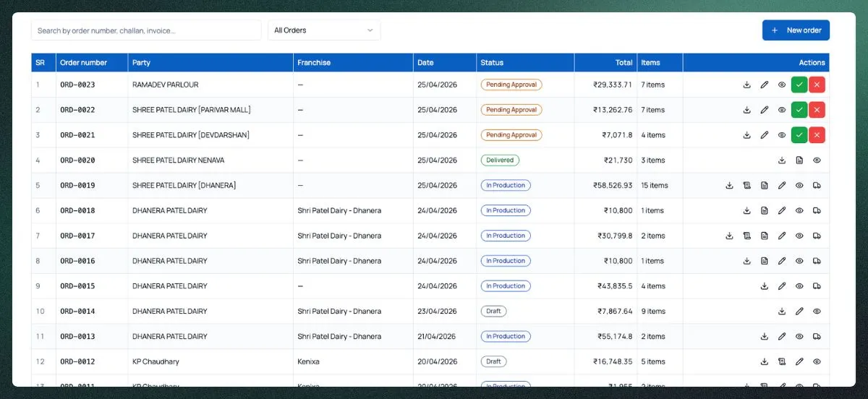This screenshot has height=399, width=868.
Task: Click Delivered status badge for ORD-0020
Action: (x=500, y=160)
